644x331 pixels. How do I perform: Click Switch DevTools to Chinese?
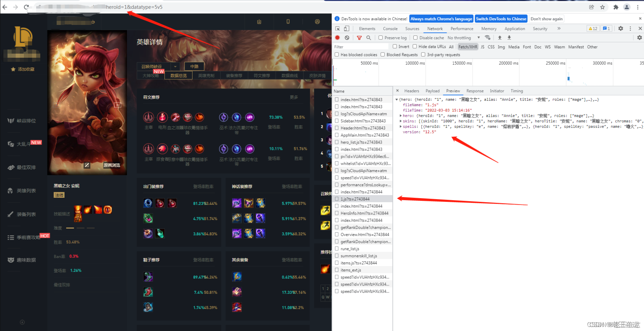tap(501, 19)
